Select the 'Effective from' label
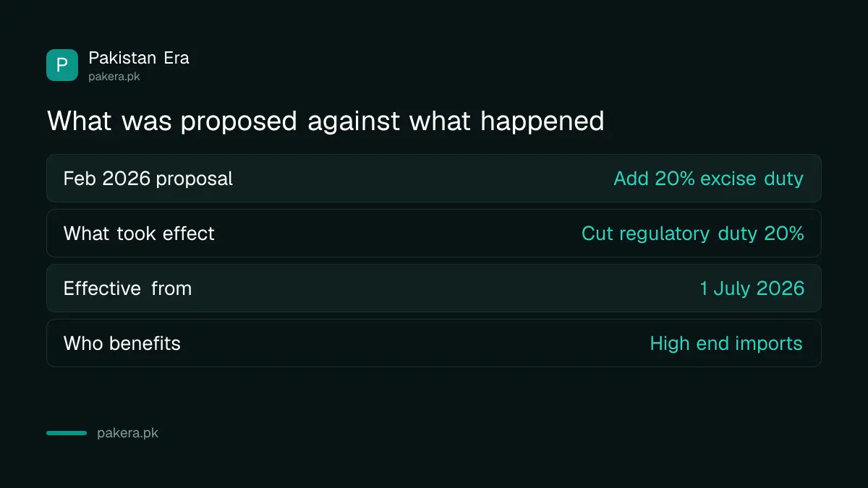This screenshot has height=488, width=868. click(127, 288)
